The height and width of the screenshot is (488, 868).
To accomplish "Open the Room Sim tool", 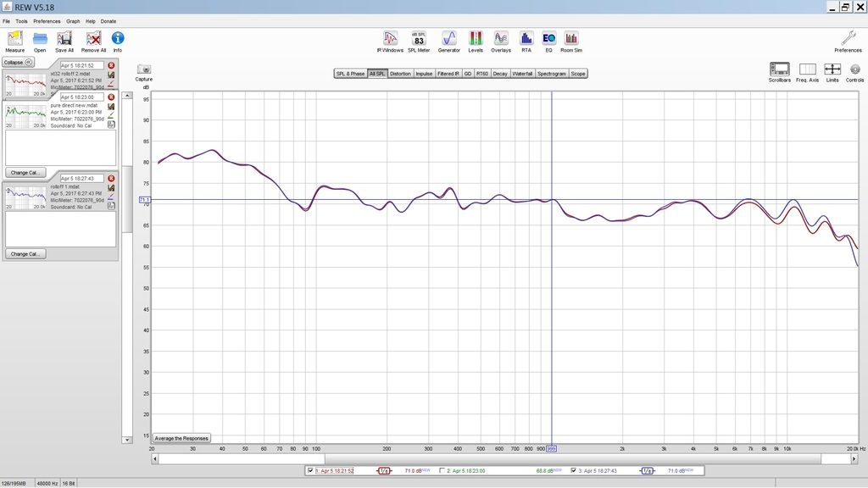I will pos(571,42).
